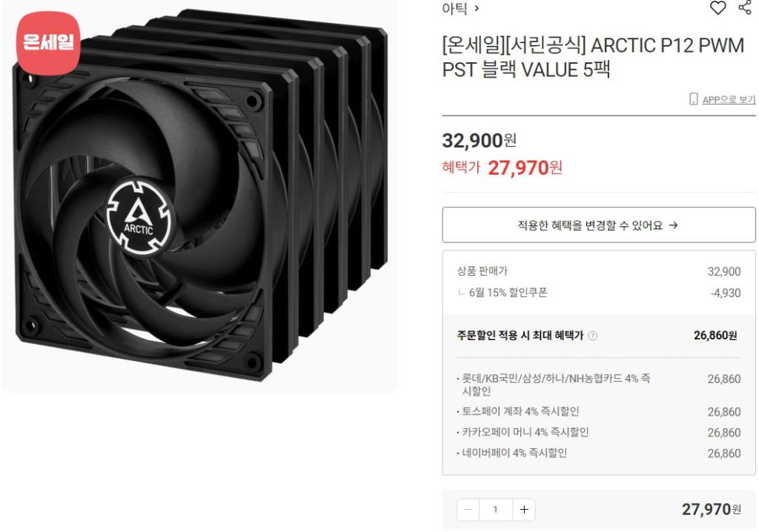Image resolution: width=759 pixels, height=532 pixels.
Task: Increase quantity with the plus button
Action: point(524,509)
